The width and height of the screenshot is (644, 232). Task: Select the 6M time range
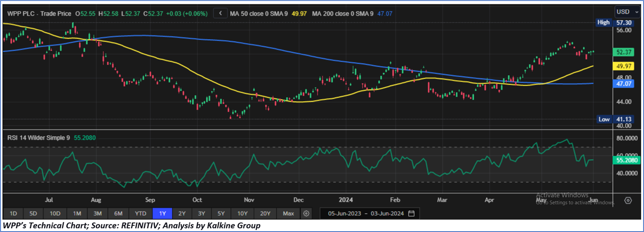[x=118, y=214]
